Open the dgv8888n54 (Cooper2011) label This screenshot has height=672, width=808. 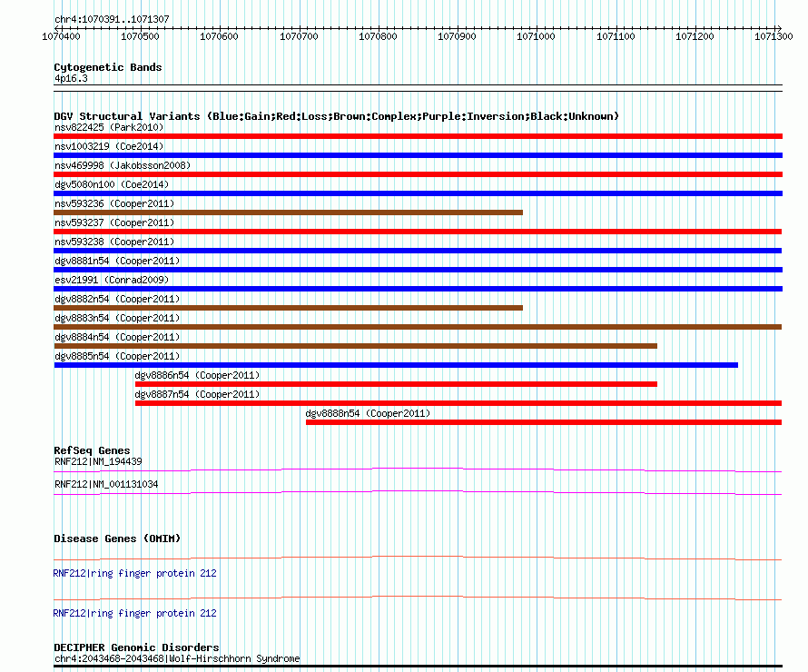coord(368,413)
